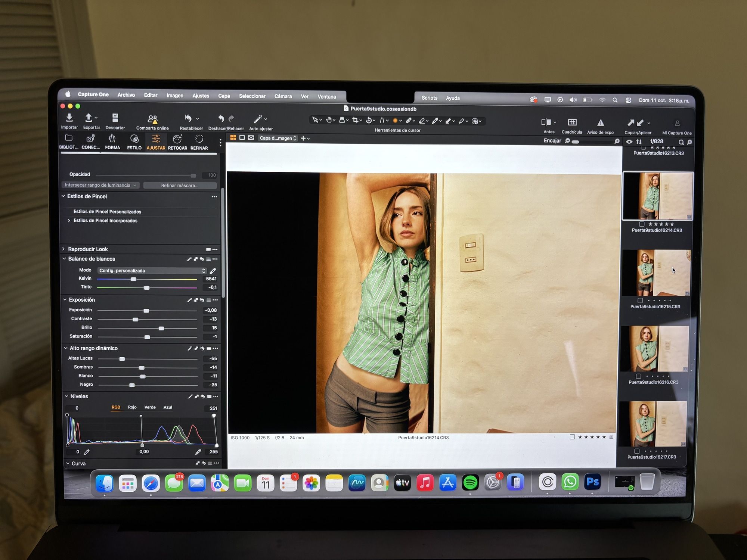Tick the checkbox above the Puerta9studio16214.CR3 label
The image size is (747, 560).
[642, 224]
